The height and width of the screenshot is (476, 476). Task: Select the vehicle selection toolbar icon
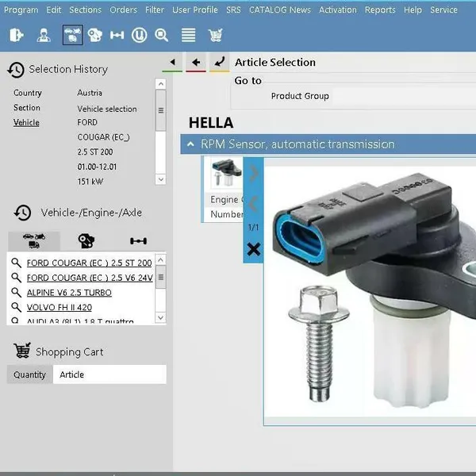(72, 35)
